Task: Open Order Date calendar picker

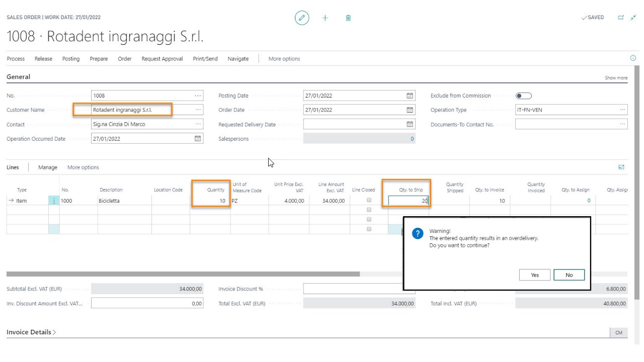Action: pyautogui.click(x=410, y=110)
